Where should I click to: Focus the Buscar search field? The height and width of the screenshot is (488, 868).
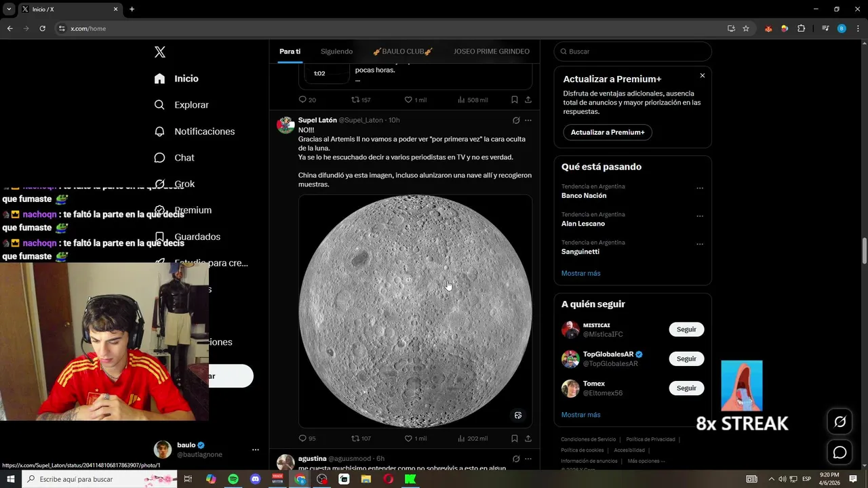pyautogui.click(x=633, y=52)
